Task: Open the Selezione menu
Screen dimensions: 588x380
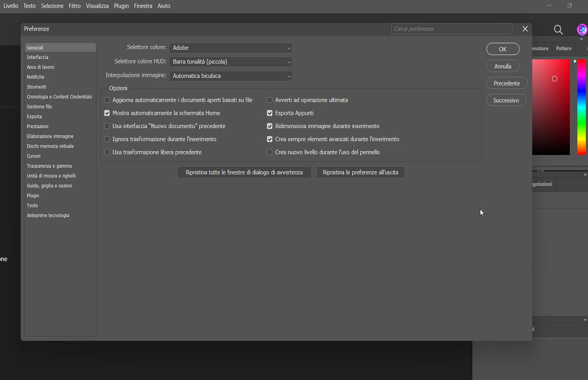Action: (x=52, y=6)
